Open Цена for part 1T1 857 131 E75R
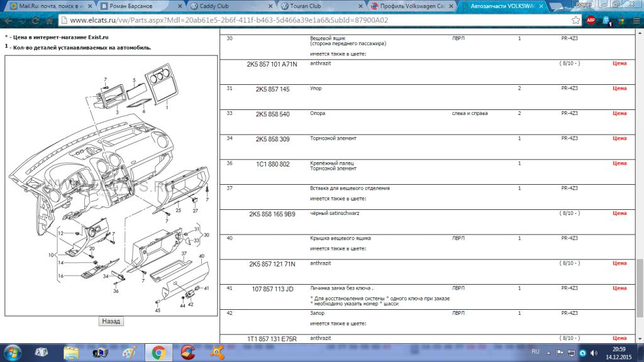This screenshot has width=644, height=362. tap(619, 339)
